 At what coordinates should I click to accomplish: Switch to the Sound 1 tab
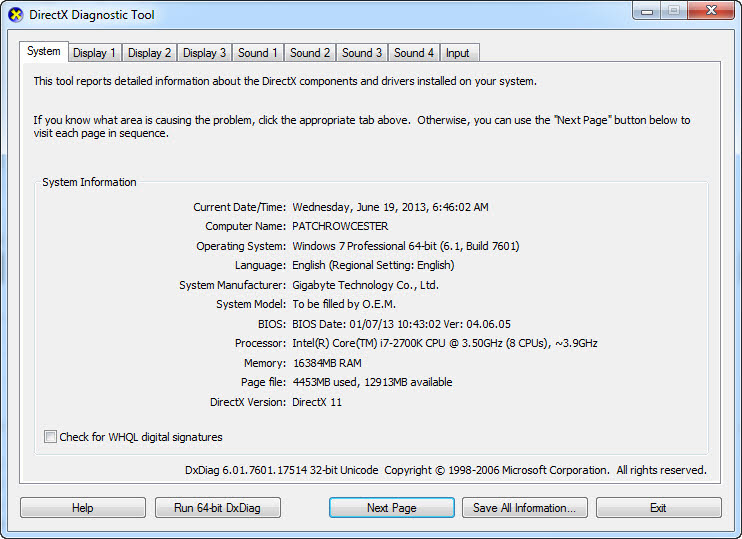(258, 53)
